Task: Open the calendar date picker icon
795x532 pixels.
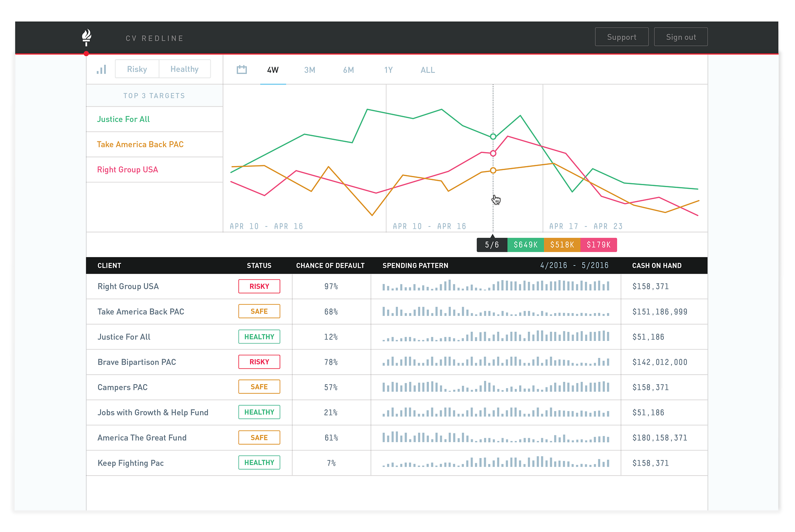Action: [x=242, y=70]
